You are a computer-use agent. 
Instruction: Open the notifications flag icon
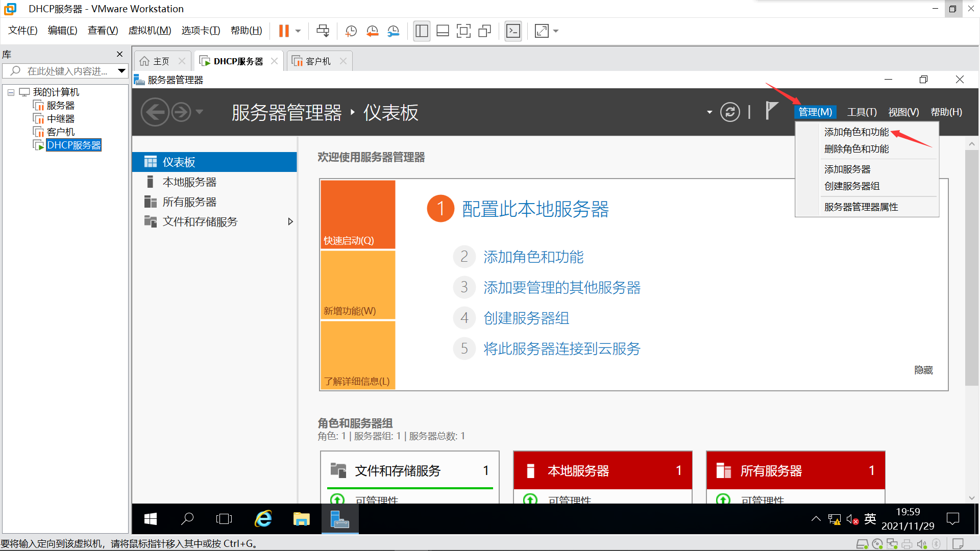[771, 111]
